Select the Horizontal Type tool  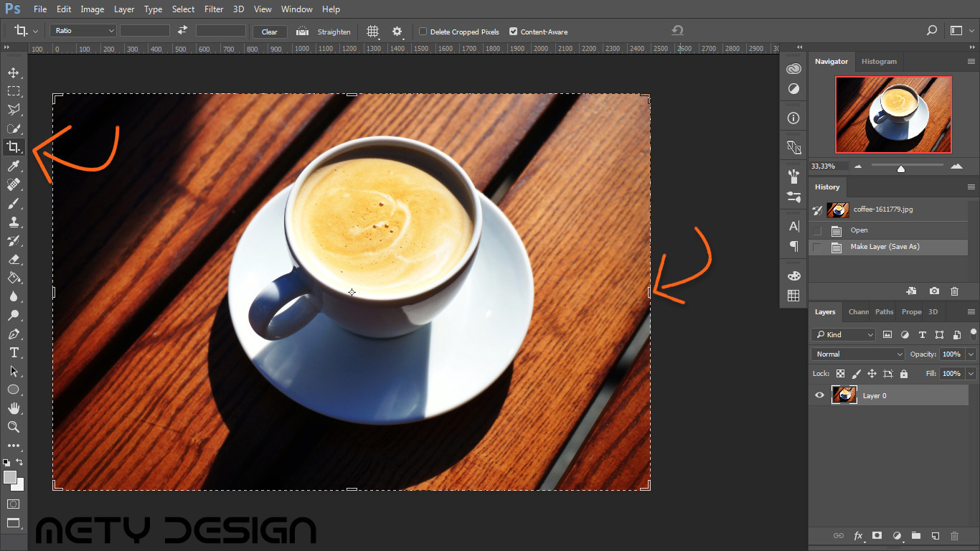14,352
